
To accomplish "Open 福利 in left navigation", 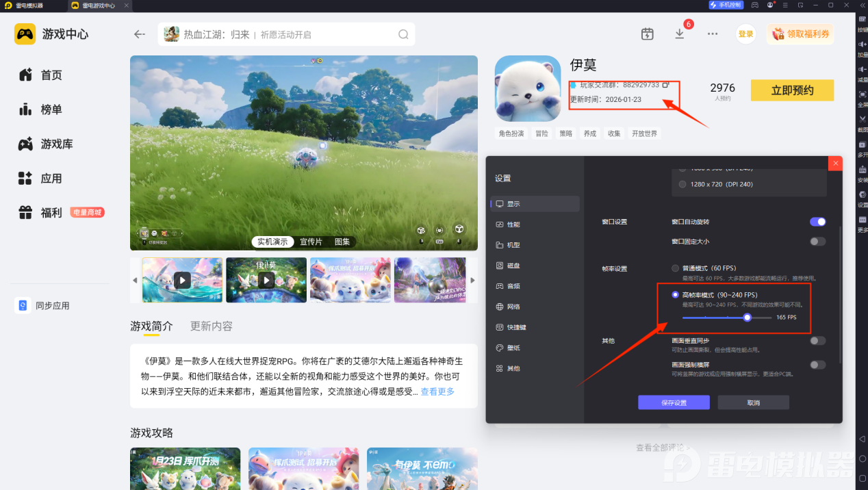I will 41,213.
